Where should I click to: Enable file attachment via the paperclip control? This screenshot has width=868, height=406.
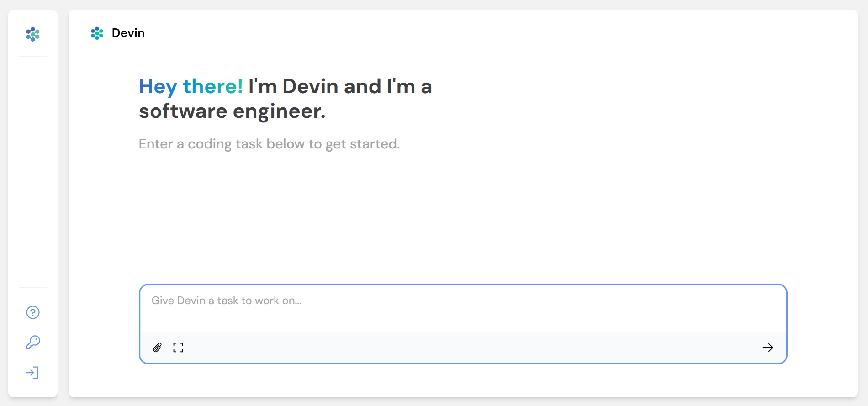(157, 348)
